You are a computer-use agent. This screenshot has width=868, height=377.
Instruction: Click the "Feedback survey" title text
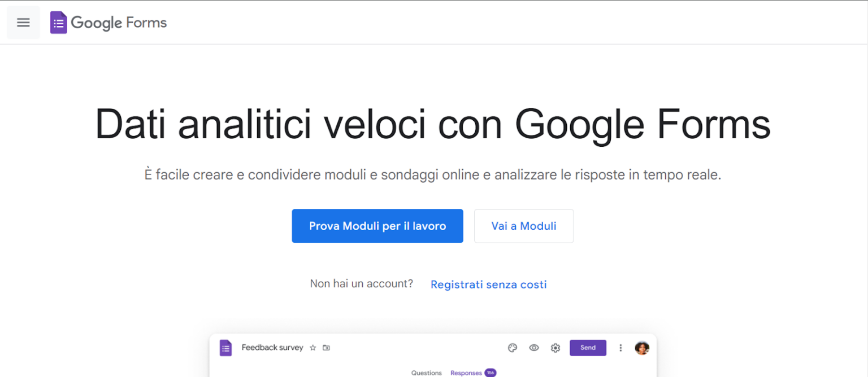(273, 348)
